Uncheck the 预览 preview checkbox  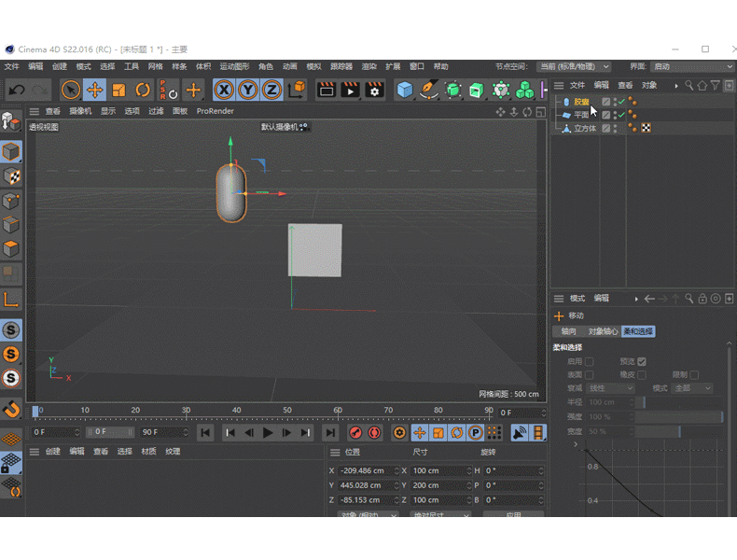642,361
